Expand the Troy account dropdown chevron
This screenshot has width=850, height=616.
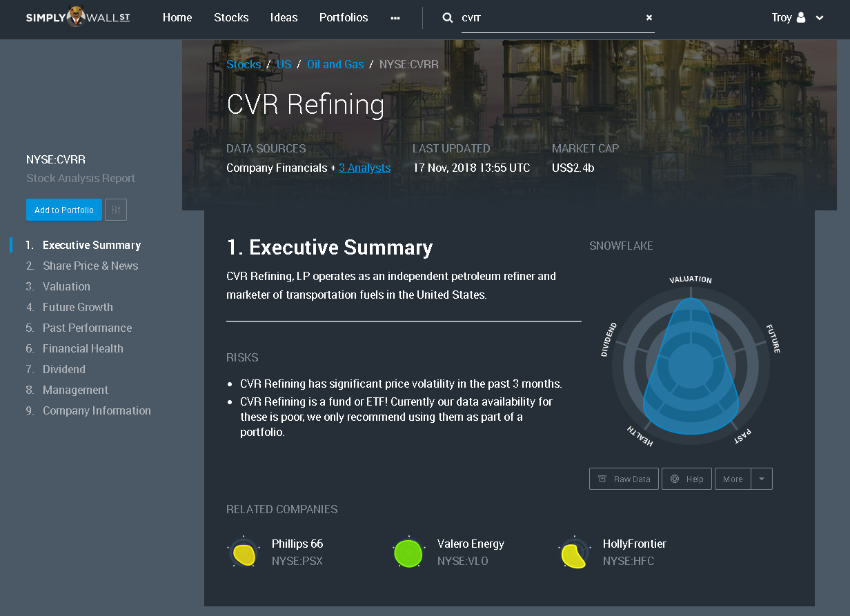coord(820,18)
